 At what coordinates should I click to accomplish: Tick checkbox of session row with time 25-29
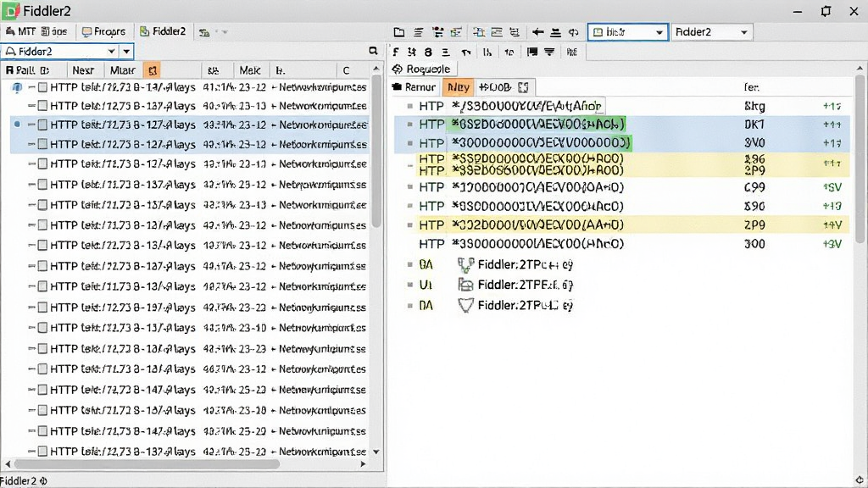click(x=42, y=431)
